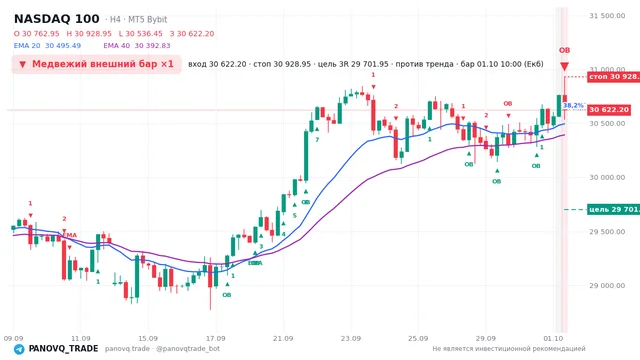Click the low price L 30 536.45
The height and width of the screenshot is (360, 640).
click(x=140, y=34)
